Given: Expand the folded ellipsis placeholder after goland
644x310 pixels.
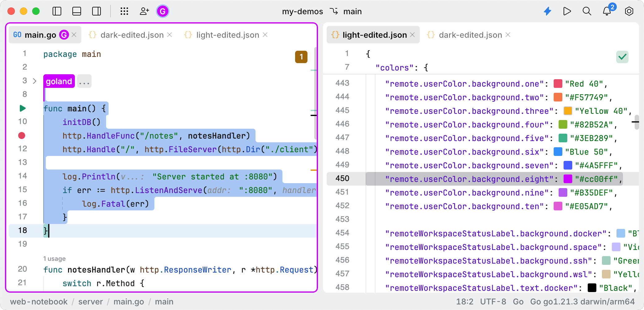Looking at the screenshot, I should click(84, 81).
